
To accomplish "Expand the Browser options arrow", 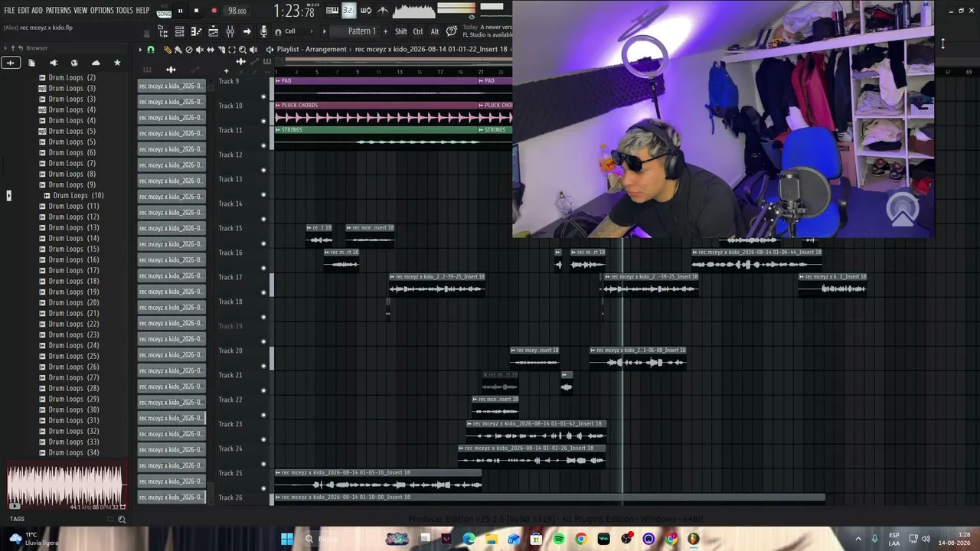I will (5, 48).
